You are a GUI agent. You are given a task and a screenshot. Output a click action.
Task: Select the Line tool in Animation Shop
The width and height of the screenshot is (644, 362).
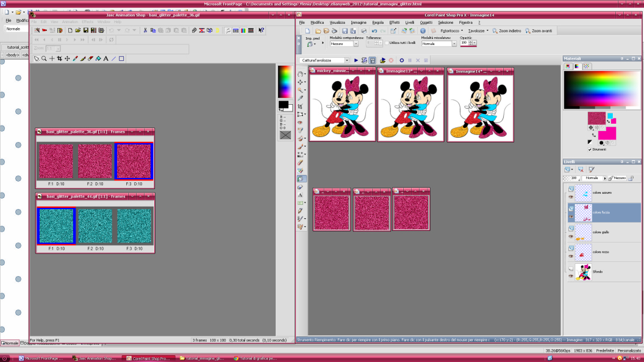coord(114,59)
